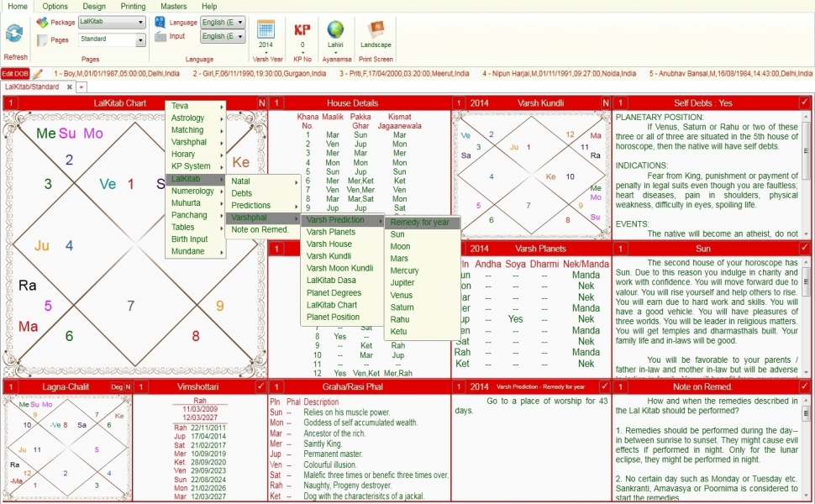Click the Pages icon
815x504 pixels.
(42, 40)
